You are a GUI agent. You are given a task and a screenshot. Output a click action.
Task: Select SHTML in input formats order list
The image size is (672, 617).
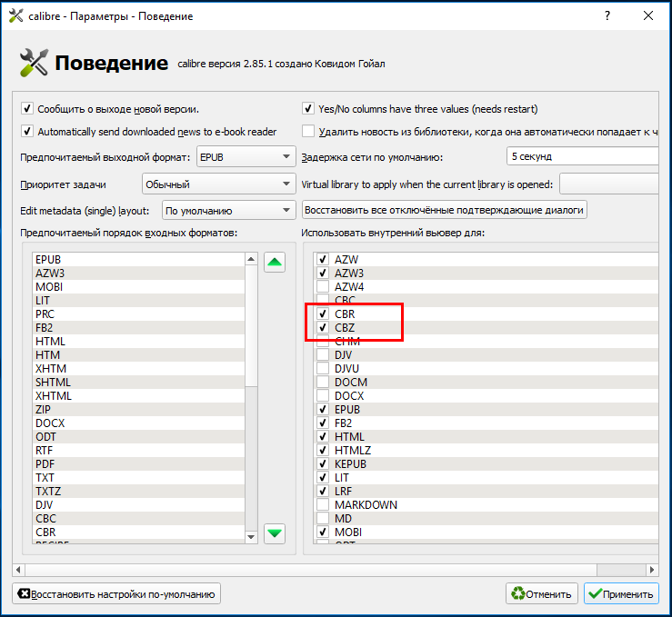pyautogui.click(x=138, y=383)
